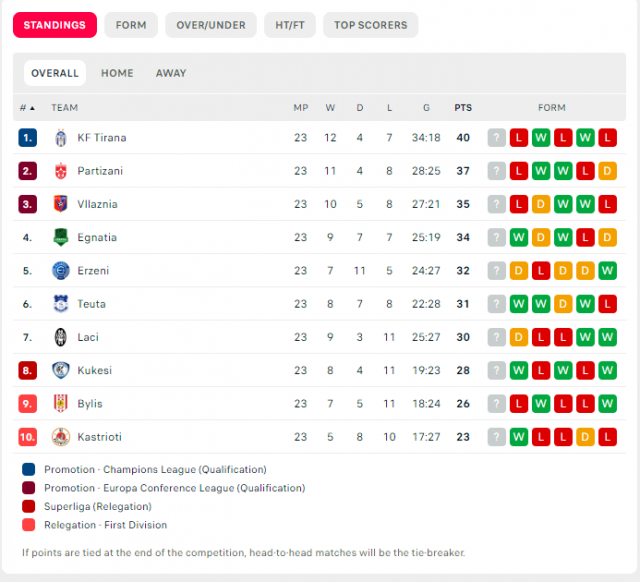Click the Vllaznia team crest

61,204
